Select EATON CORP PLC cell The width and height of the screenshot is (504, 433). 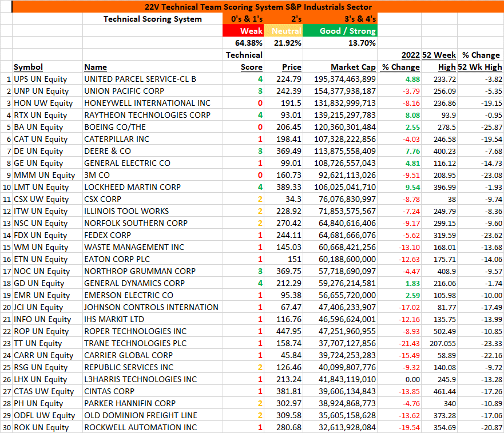pyautogui.click(x=152, y=259)
